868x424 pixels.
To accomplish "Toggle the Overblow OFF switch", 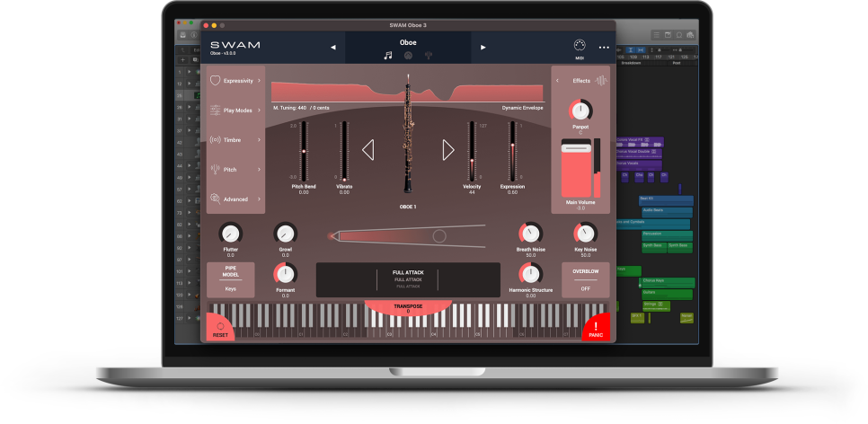I will (x=586, y=280).
